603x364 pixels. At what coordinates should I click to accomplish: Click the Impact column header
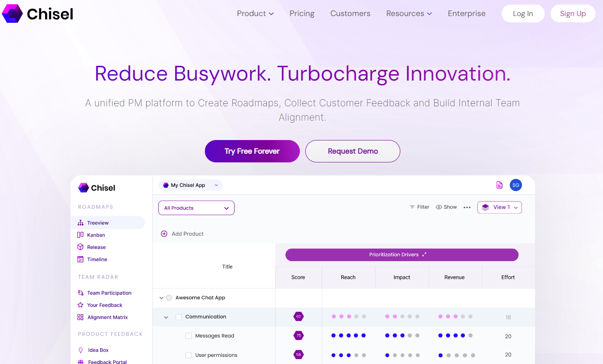coord(402,277)
